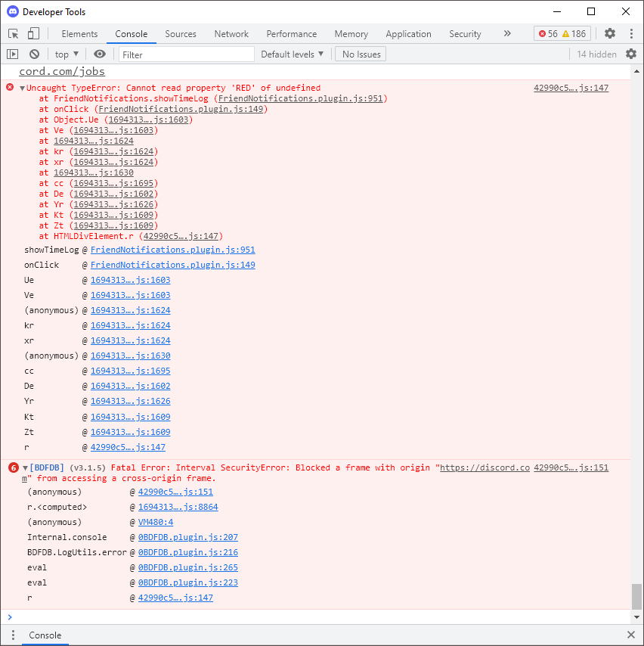Open the Default levels dropdown
The width and height of the screenshot is (644, 646).
click(292, 54)
